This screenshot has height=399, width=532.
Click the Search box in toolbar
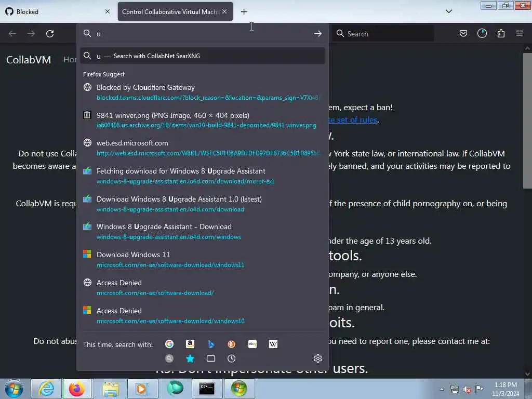coord(383,34)
